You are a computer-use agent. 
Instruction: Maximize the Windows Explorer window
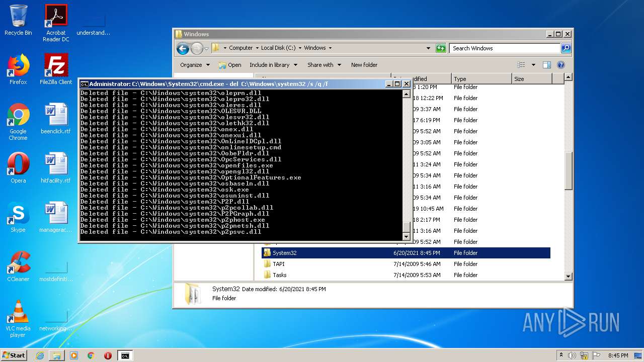[x=558, y=34]
